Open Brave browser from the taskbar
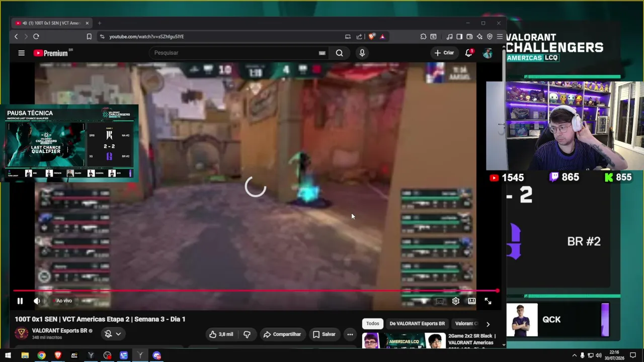 pyautogui.click(x=58, y=356)
